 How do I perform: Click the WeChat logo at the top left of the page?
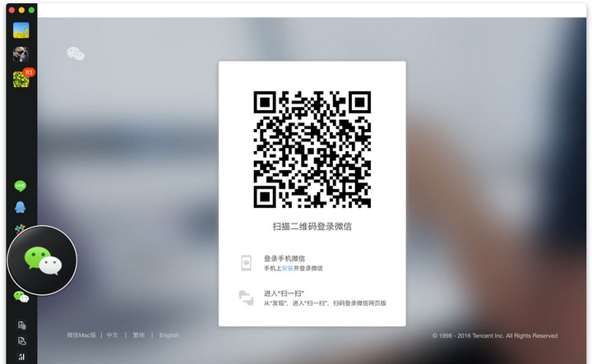point(76,53)
